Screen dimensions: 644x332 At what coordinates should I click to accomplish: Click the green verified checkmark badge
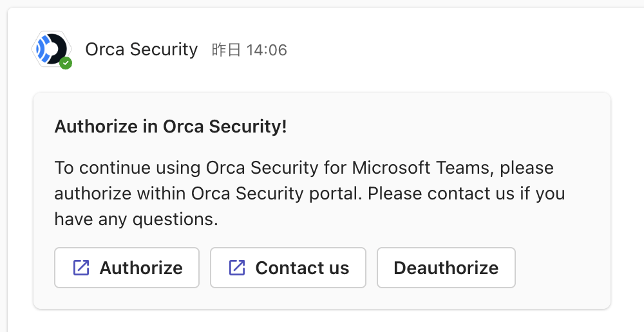tap(66, 63)
